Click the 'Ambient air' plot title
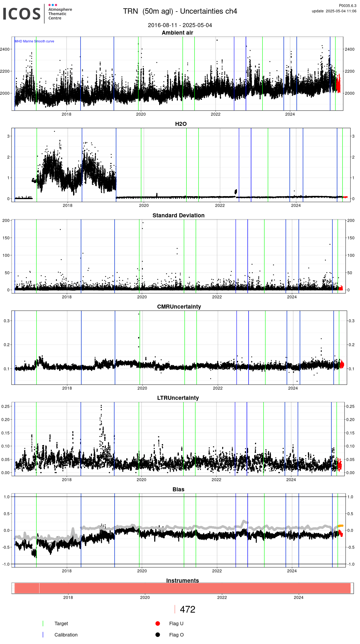The height and width of the screenshot is (644, 360). (177, 33)
